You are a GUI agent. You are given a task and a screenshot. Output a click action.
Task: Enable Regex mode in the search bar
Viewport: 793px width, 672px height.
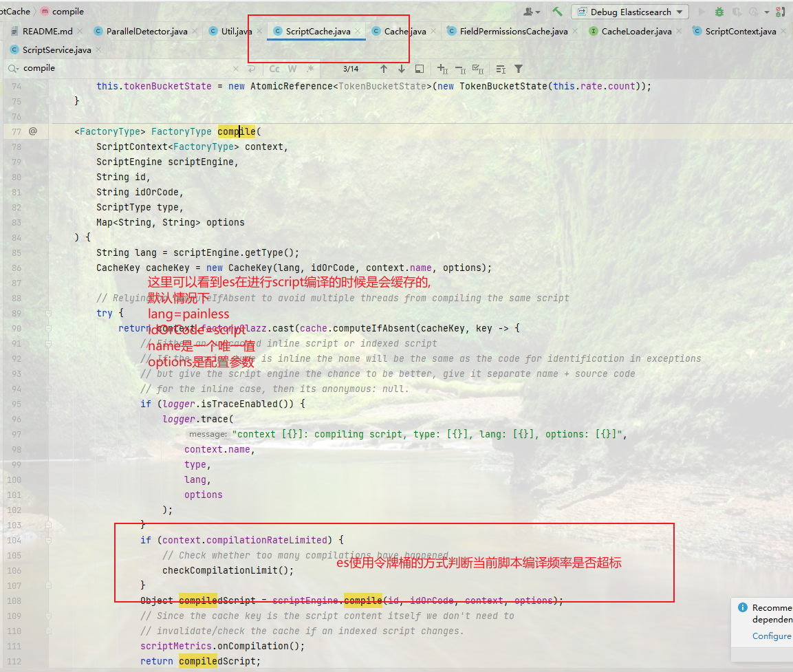pyautogui.click(x=310, y=69)
